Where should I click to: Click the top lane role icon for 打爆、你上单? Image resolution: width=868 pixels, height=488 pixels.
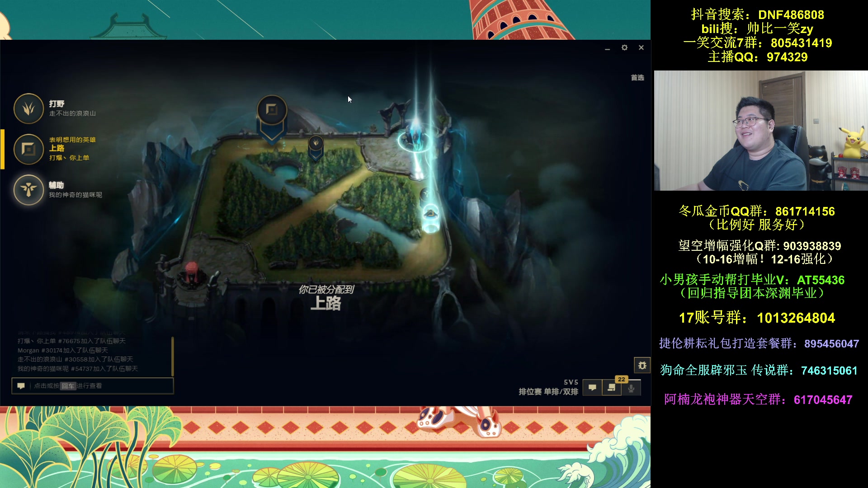point(28,149)
